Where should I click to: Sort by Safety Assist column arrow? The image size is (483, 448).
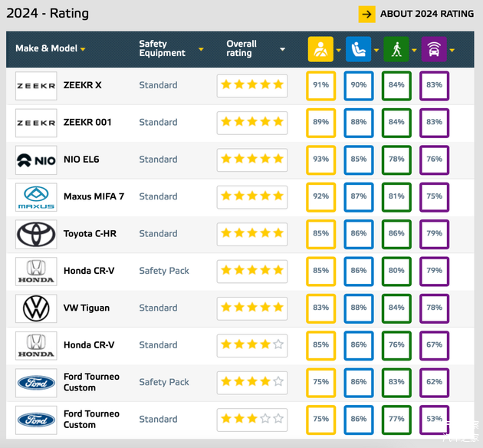pyautogui.click(x=452, y=51)
